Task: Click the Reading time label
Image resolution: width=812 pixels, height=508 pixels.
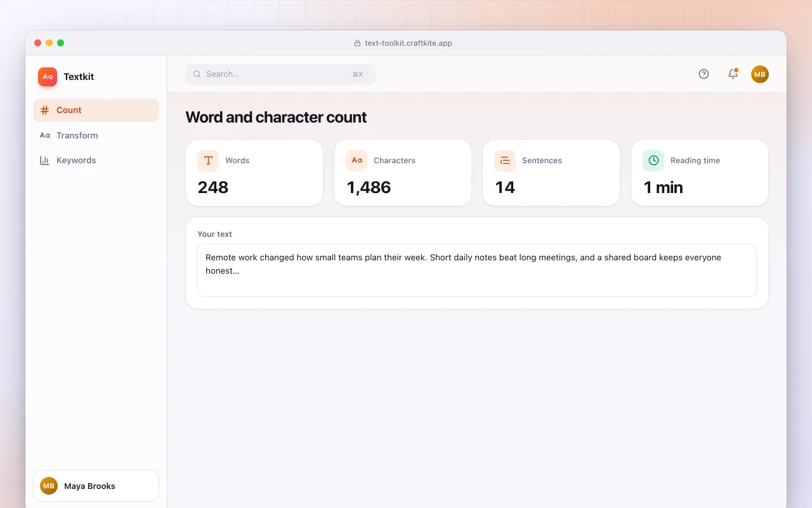Action: (x=695, y=161)
